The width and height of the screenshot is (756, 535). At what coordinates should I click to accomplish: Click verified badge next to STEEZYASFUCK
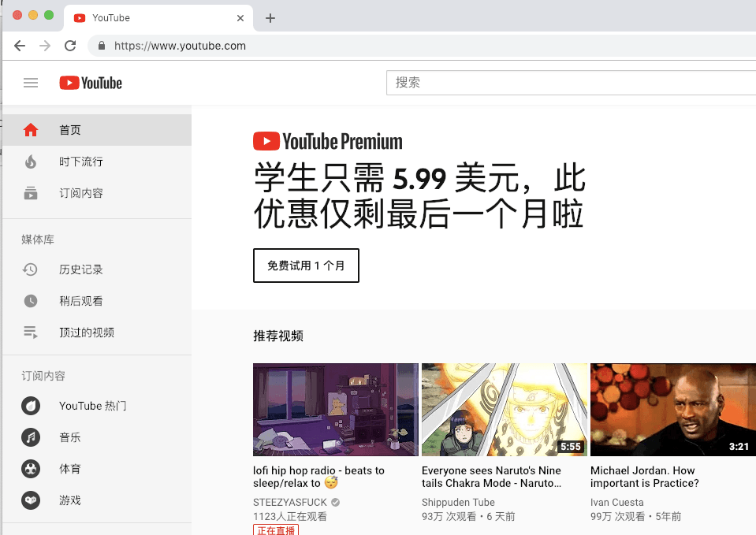(x=336, y=502)
